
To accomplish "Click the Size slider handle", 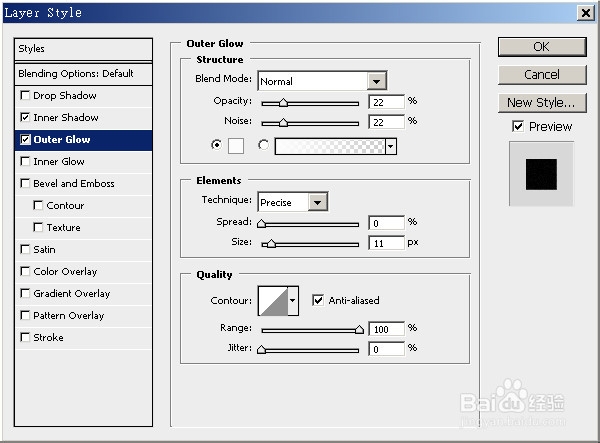I will pyautogui.click(x=271, y=243).
